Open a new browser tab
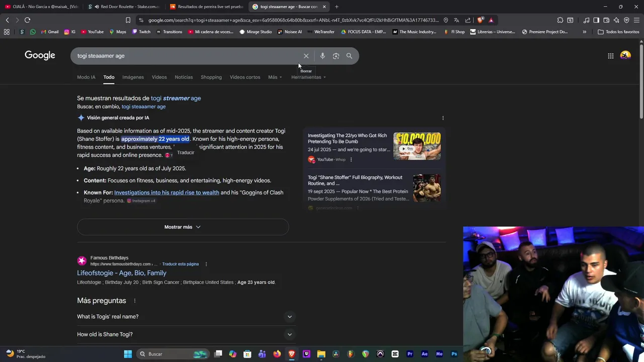 pyautogui.click(x=337, y=7)
